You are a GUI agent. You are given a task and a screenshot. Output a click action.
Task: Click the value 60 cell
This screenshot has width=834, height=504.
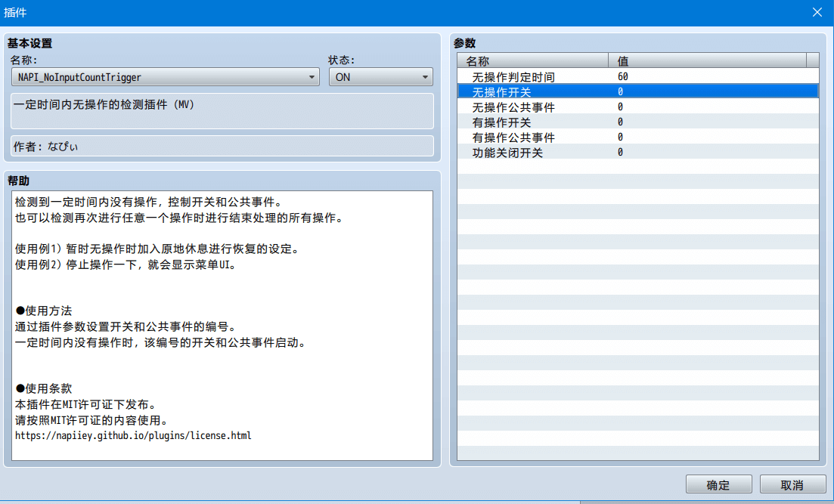click(x=623, y=76)
